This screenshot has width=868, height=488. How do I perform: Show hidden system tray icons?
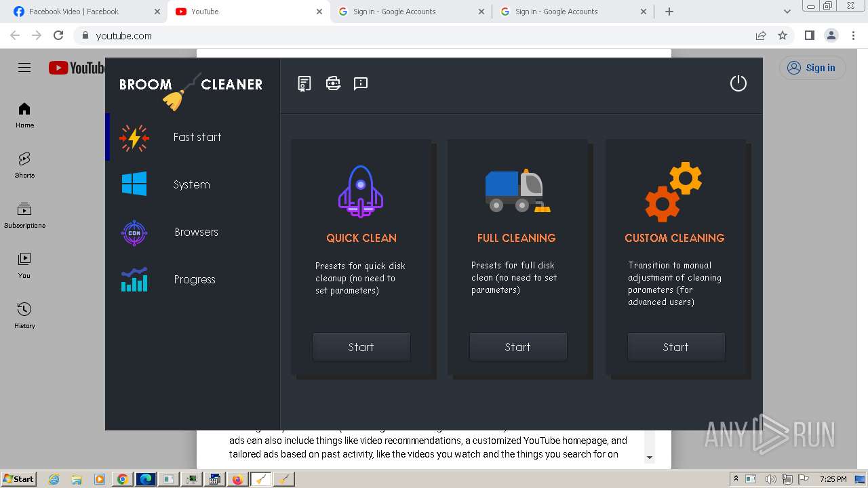click(736, 479)
